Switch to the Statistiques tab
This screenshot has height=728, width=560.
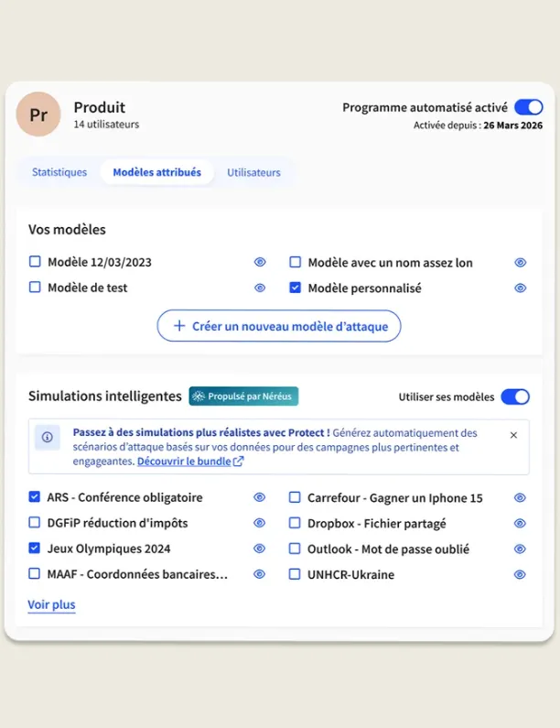click(59, 172)
